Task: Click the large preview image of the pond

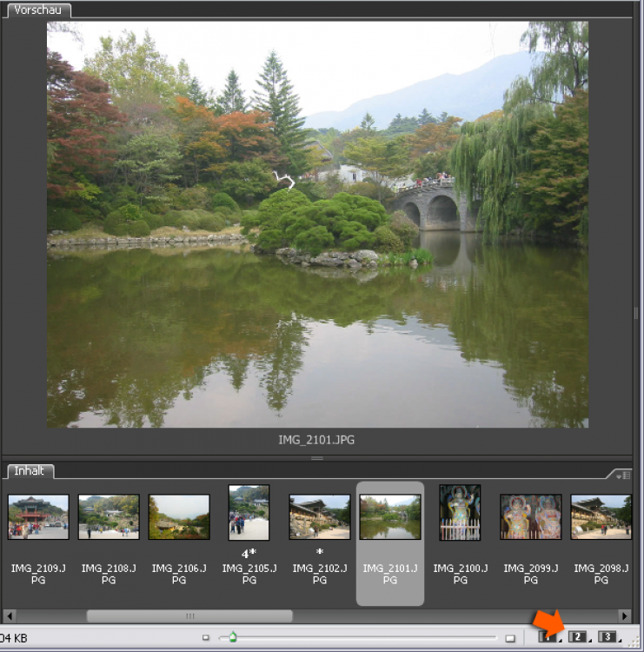Action: [317, 224]
